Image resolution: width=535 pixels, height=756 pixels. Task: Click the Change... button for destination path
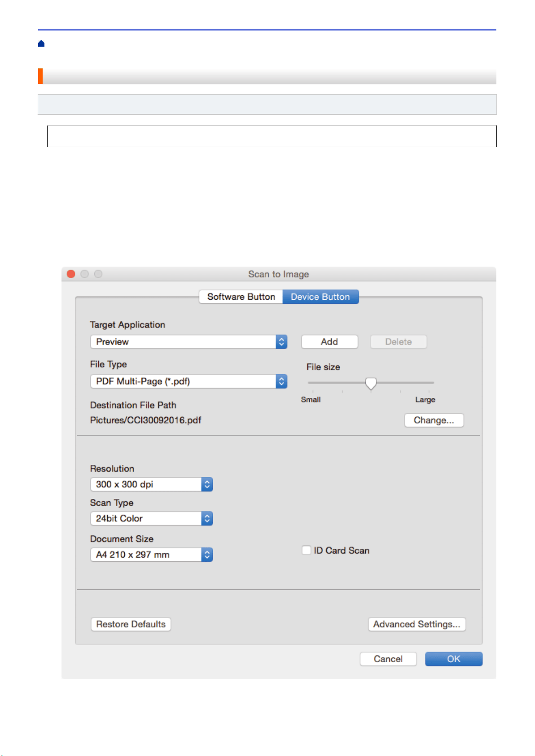pos(434,420)
